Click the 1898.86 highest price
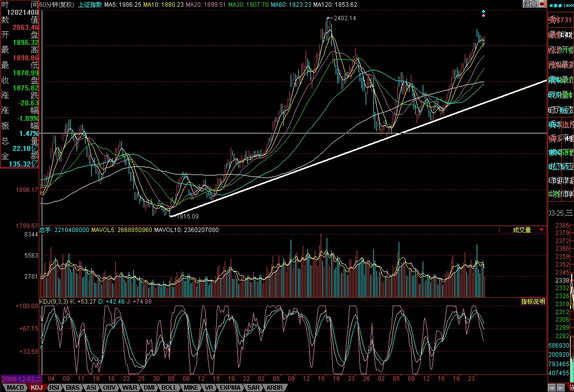 pos(26,58)
